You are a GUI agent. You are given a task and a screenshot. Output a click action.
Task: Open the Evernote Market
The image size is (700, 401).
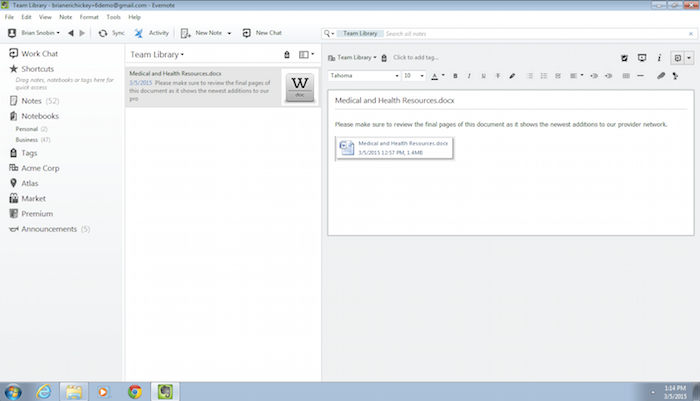(27, 198)
